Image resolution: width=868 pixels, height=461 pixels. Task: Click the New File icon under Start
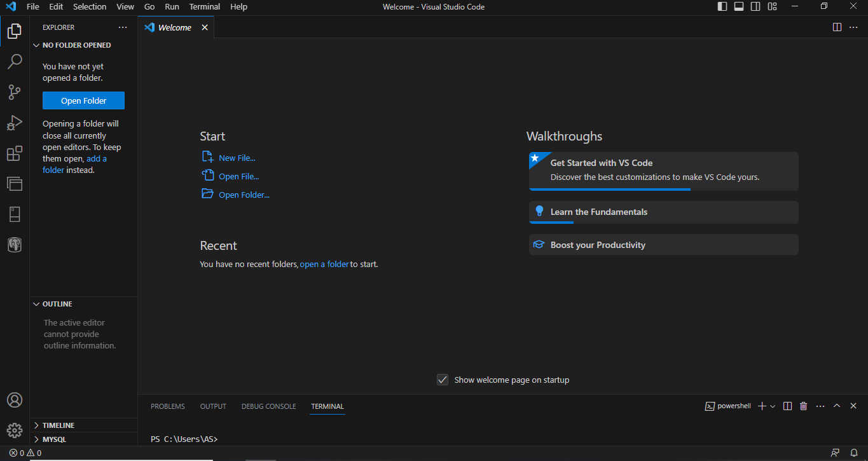click(x=207, y=157)
